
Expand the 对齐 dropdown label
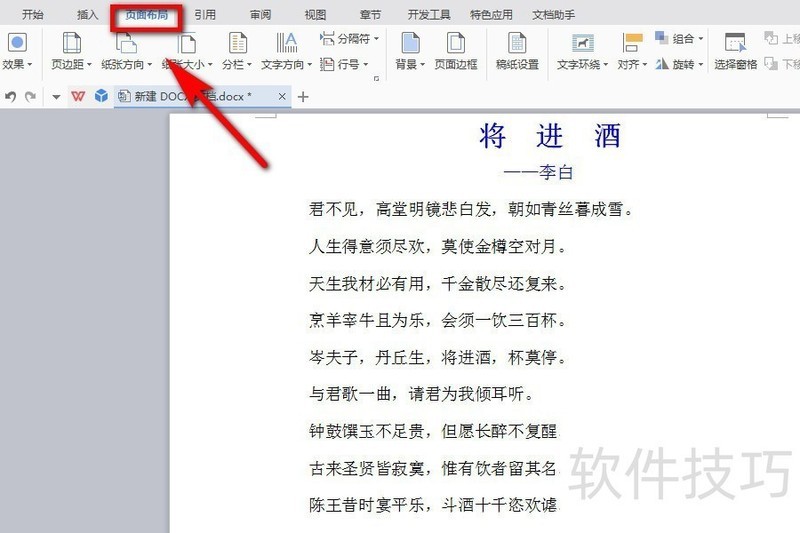(x=632, y=65)
